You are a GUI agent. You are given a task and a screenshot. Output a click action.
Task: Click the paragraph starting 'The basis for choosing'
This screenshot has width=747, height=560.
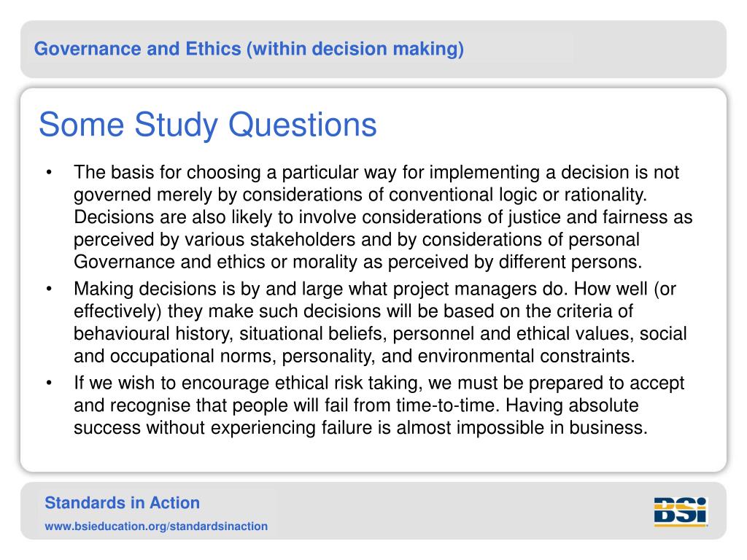pyautogui.click(x=383, y=217)
